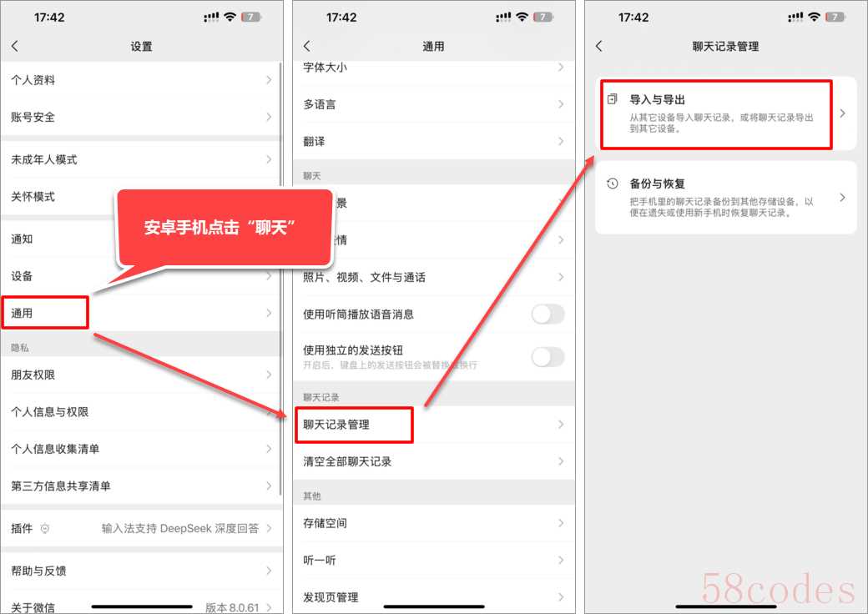Image resolution: width=868 pixels, height=614 pixels.
Task: Go back from the 设置 screen
Action: pos(15,47)
